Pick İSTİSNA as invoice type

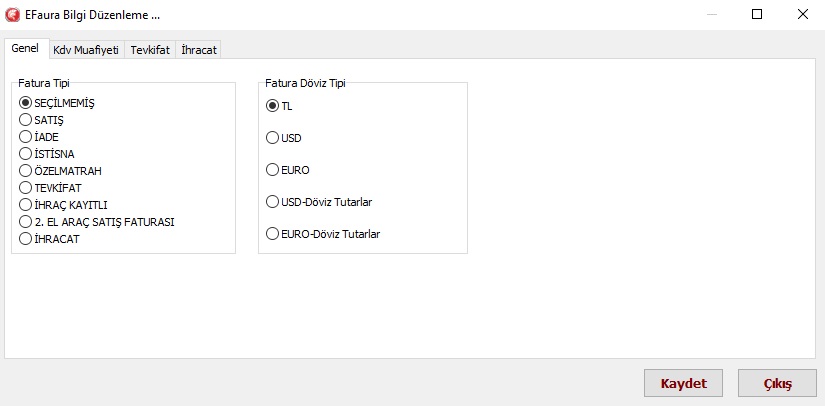[26, 154]
